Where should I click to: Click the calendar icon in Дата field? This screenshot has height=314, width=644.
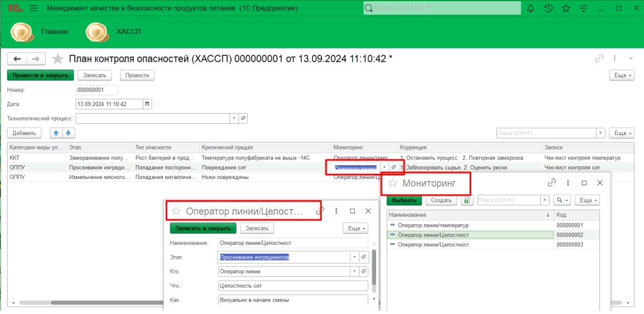pos(147,104)
